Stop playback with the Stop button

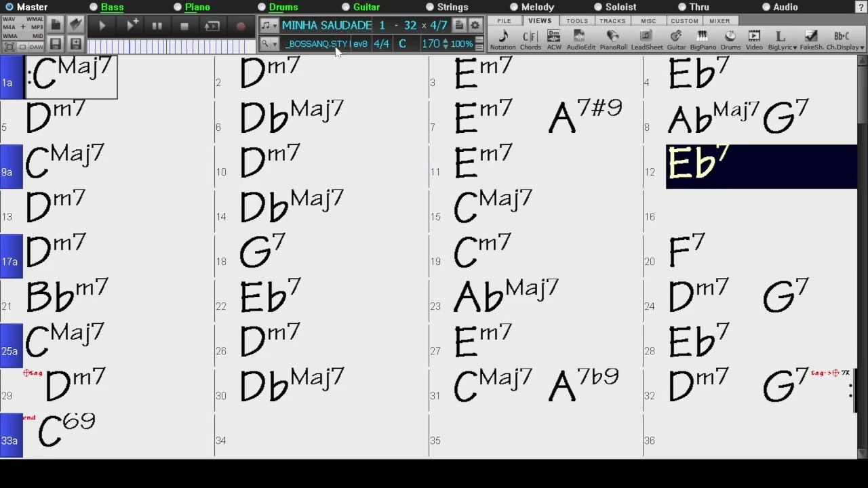(x=184, y=26)
